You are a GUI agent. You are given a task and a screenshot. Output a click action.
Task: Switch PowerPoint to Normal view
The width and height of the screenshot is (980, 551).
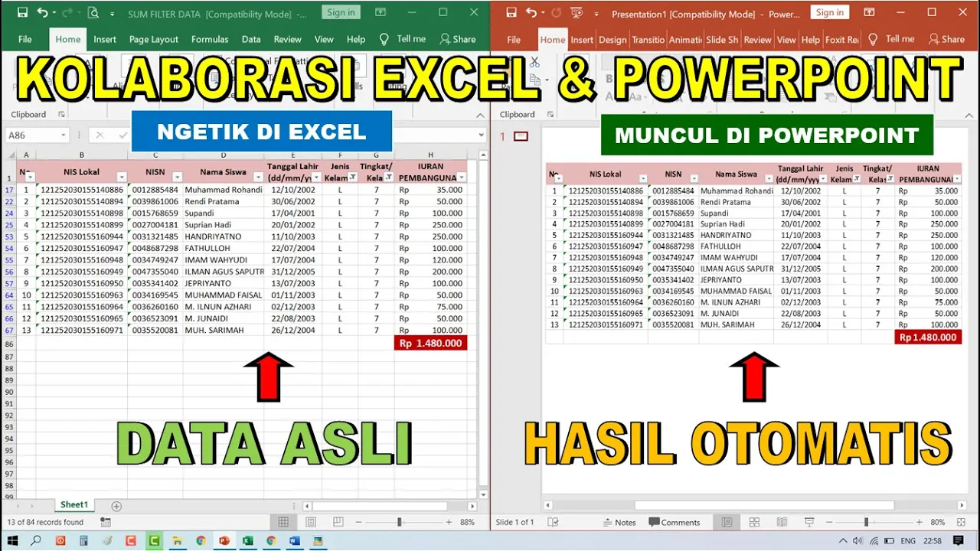727,522
